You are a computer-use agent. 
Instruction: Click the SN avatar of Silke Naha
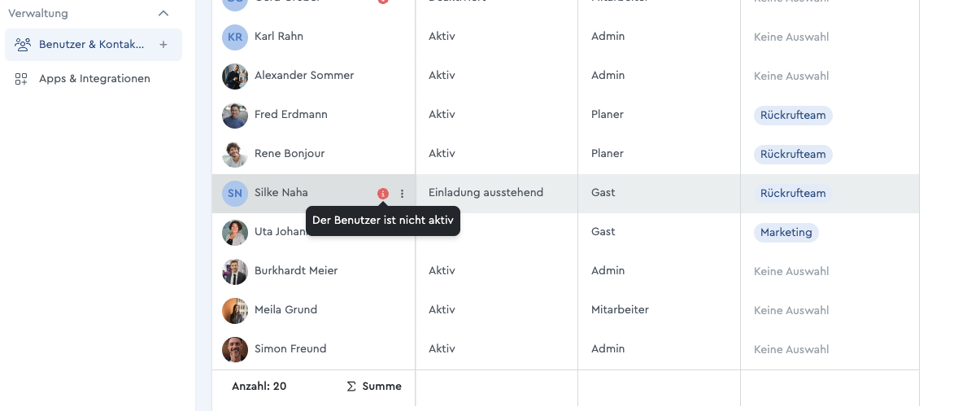tap(235, 193)
